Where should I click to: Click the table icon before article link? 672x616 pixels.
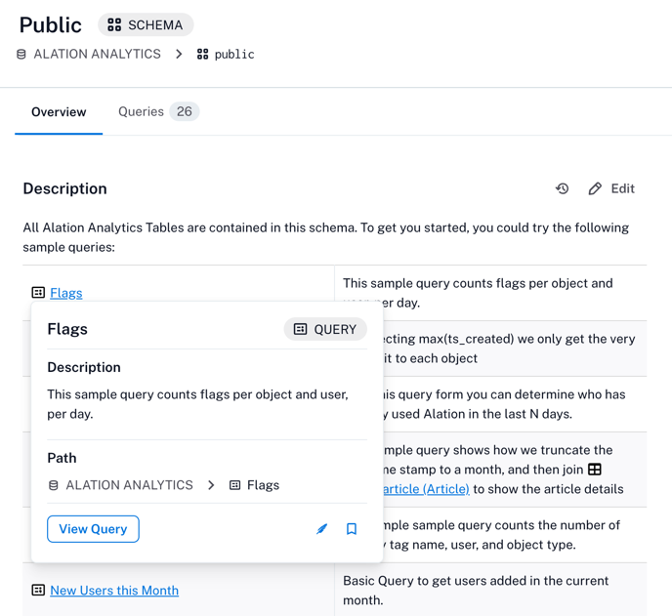pos(595,470)
